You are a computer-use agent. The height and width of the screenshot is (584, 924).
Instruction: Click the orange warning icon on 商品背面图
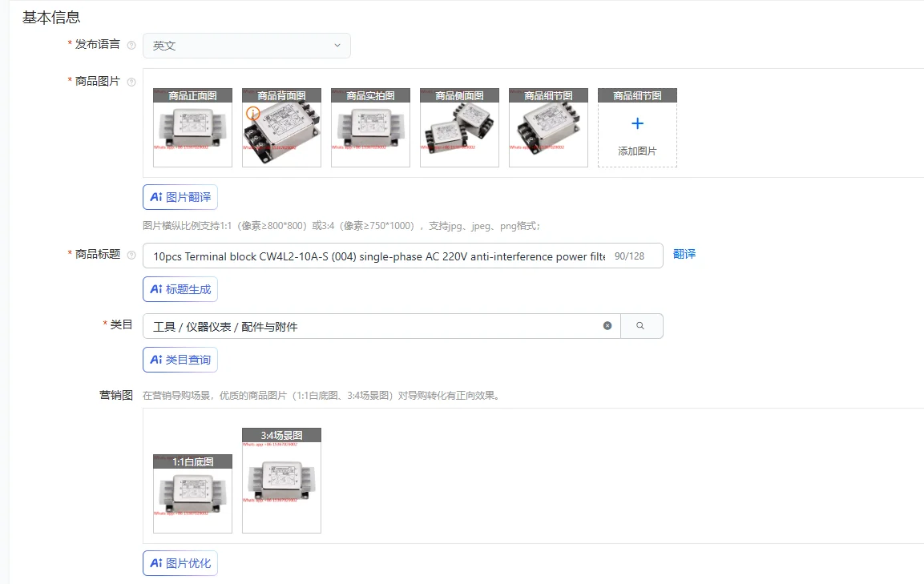click(252, 113)
